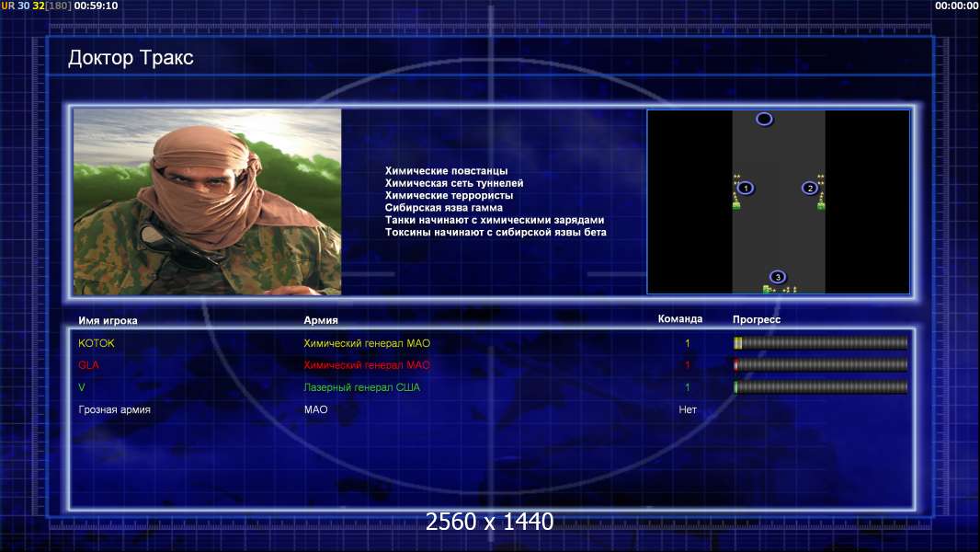Click start position marker 3 on minimap
This screenshot has width=980, height=552.
778,277
